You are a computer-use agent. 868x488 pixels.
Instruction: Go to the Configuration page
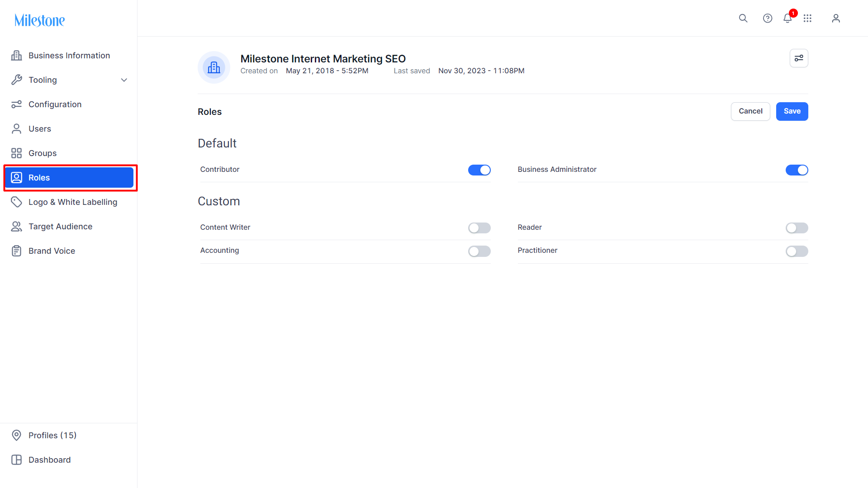click(x=69, y=104)
